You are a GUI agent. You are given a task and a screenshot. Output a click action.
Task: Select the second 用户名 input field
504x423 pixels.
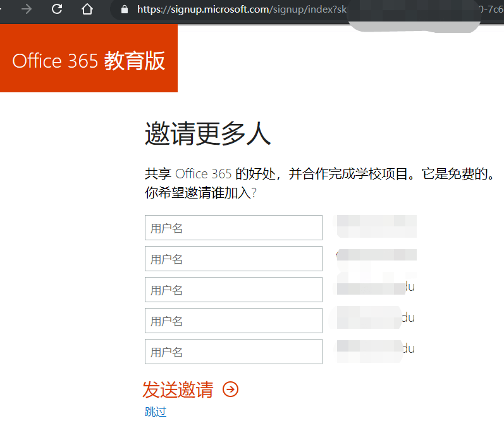tap(233, 259)
